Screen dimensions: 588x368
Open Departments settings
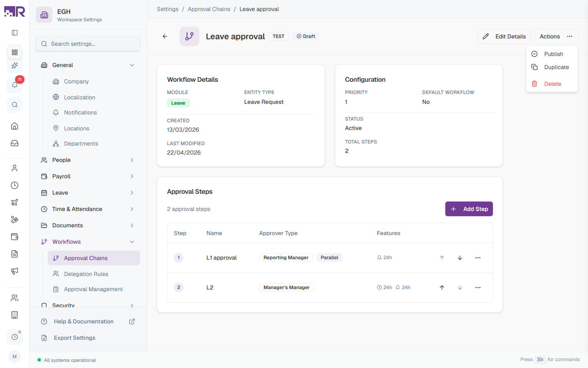(94, 144)
